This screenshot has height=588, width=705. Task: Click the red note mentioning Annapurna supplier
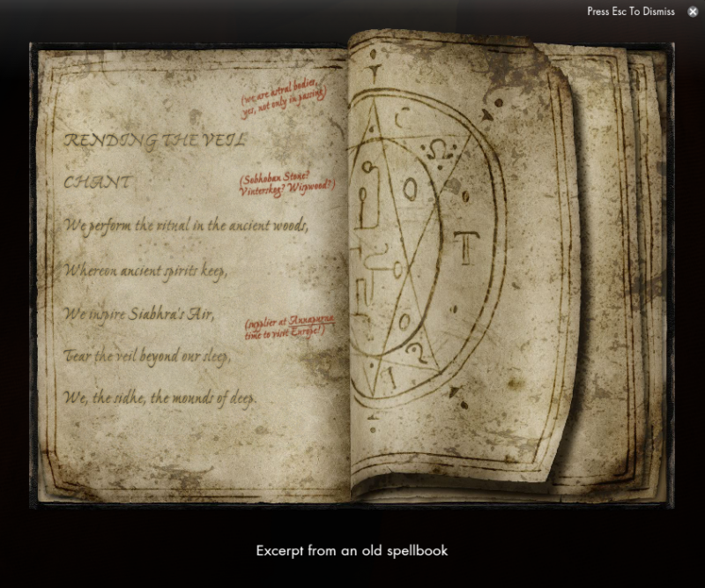coord(290,327)
